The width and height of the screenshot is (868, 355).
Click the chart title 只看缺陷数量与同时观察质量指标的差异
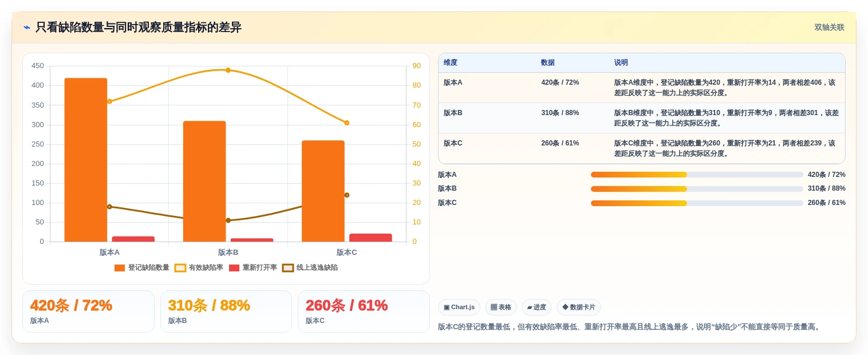point(139,27)
